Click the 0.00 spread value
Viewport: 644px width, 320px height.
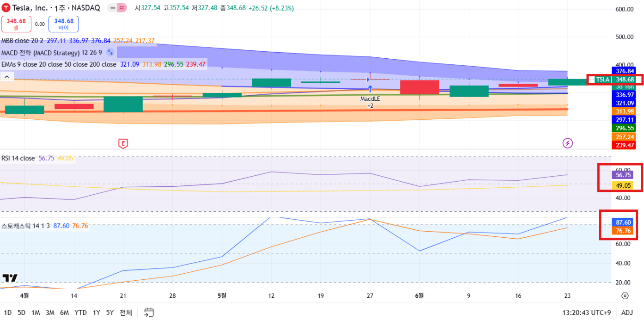(40, 25)
